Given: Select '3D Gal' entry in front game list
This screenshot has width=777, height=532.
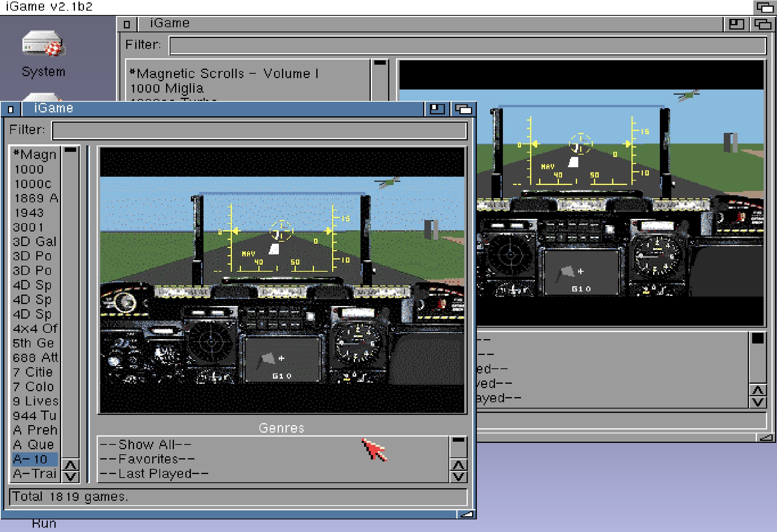Looking at the screenshot, I should 35,241.
